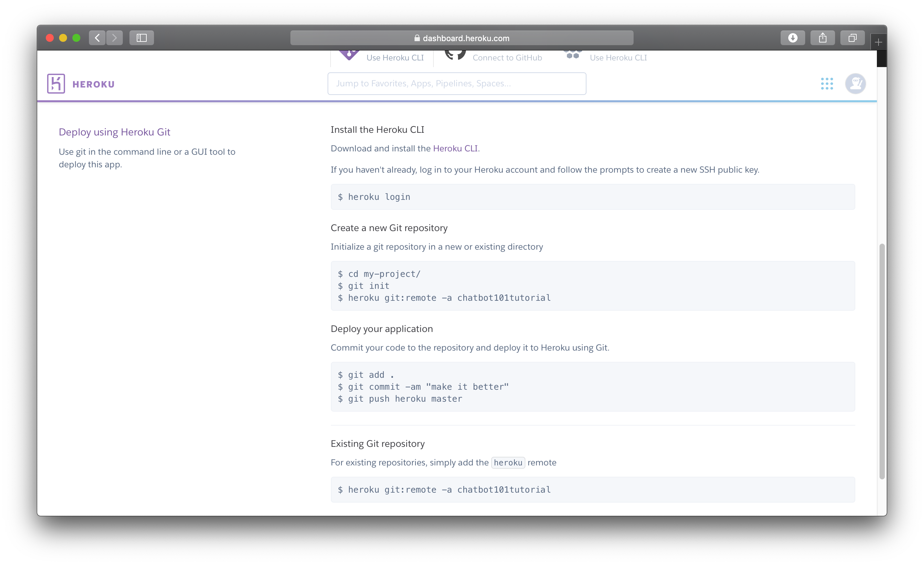
Task: Click the Jump to Favorites search field
Action: [x=457, y=83]
